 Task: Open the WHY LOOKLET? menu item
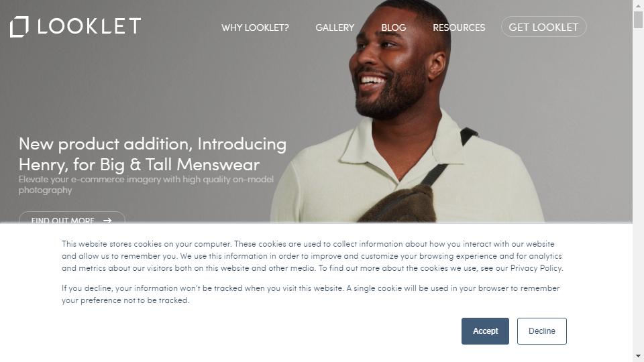coord(255,27)
